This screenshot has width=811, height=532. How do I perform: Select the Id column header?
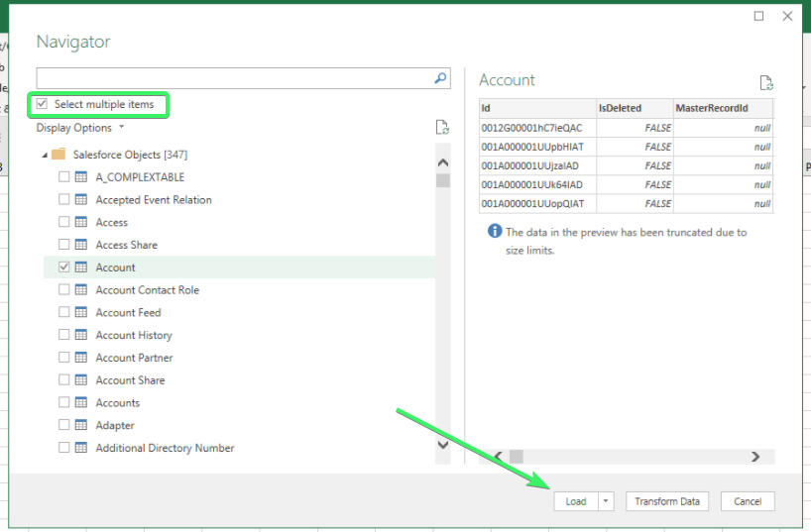[x=537, y=108]
